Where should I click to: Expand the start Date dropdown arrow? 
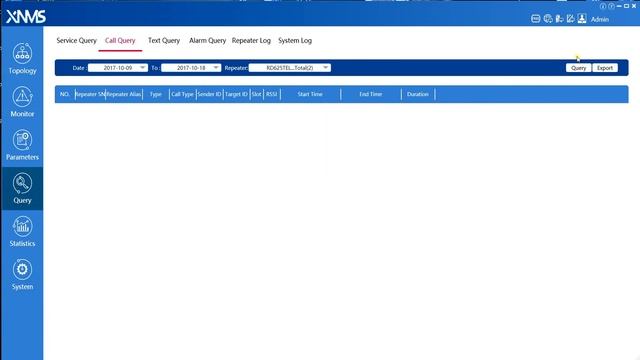[x=142, y=68]
